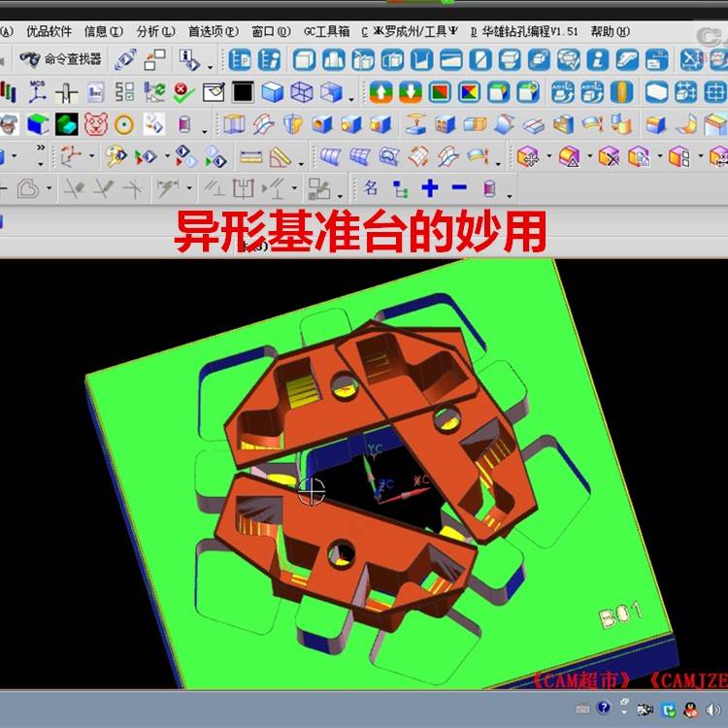
Task: Click the blue plus sign icon
Action: tap(430, 188)
